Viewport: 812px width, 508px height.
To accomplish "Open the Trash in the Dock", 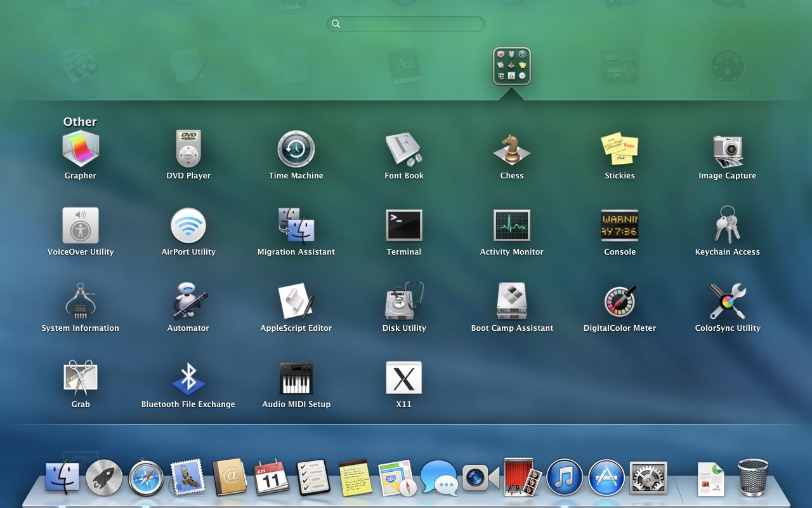I will coord(753,478).
